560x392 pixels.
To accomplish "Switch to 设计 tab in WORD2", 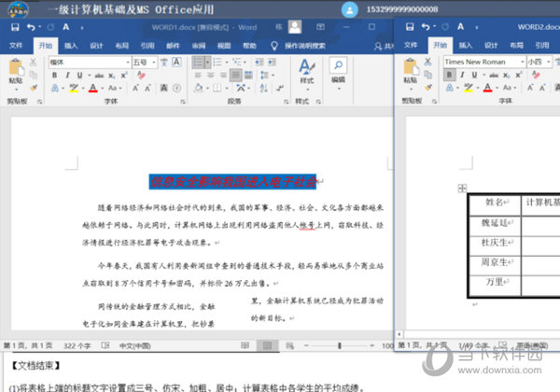I will point(491,46).
